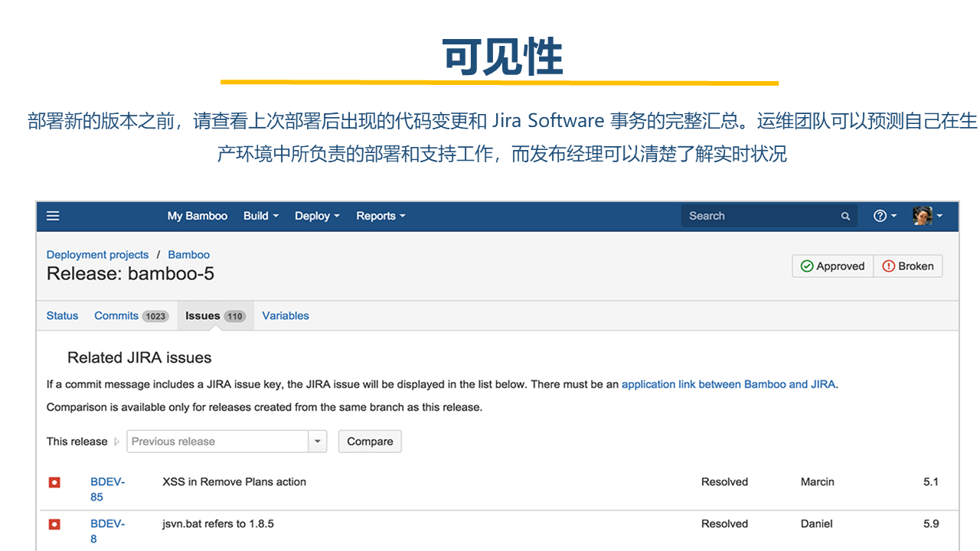Click assignee Marcin
Viewport: 980px width, 551px height.
(818, 482)
